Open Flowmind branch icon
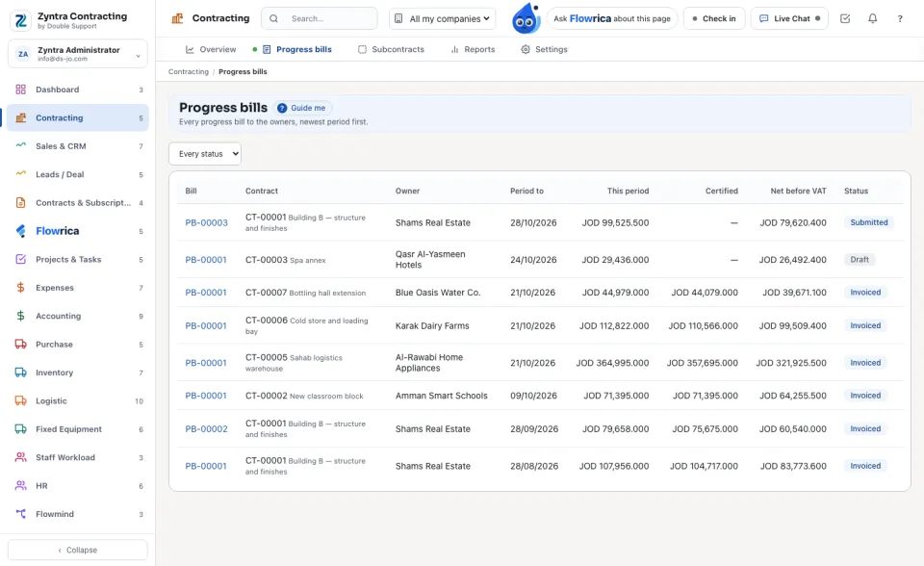 [20, 514]
